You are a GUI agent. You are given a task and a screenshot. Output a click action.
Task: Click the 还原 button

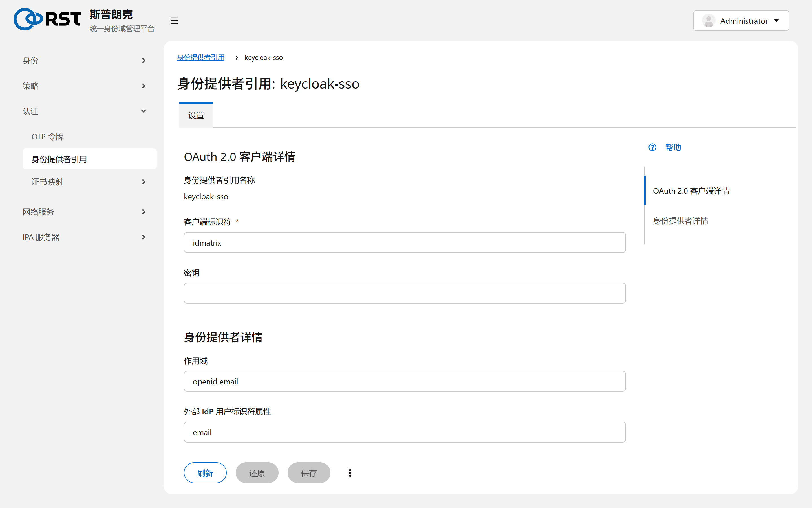[257, 473]
